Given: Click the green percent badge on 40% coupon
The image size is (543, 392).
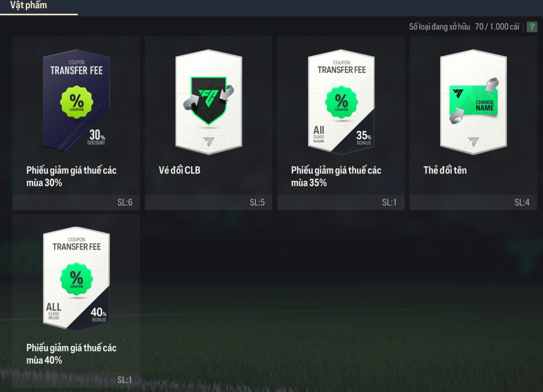Looking at the screenshot, I should click(76, 279).
